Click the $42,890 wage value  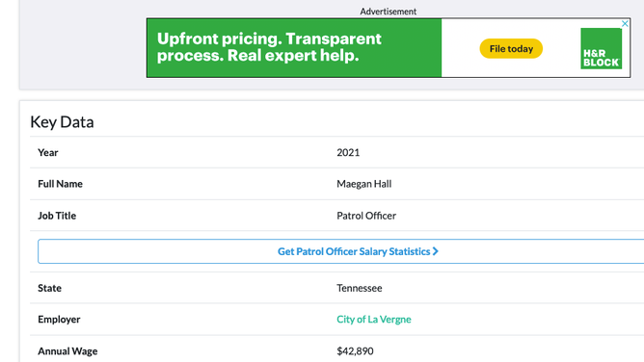355,351
